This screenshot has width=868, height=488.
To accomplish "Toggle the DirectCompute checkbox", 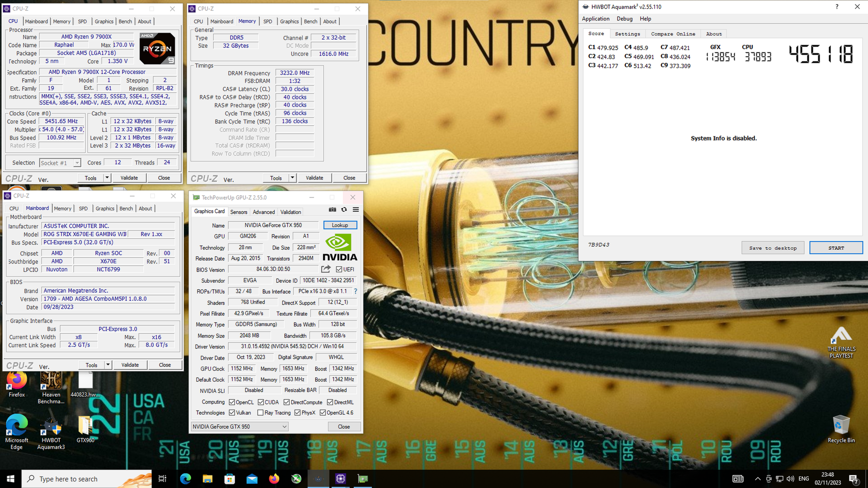I will pos(287,402).
